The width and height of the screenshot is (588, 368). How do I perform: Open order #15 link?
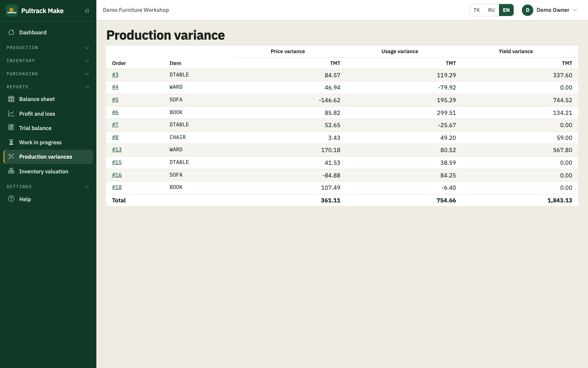point(117,162)
